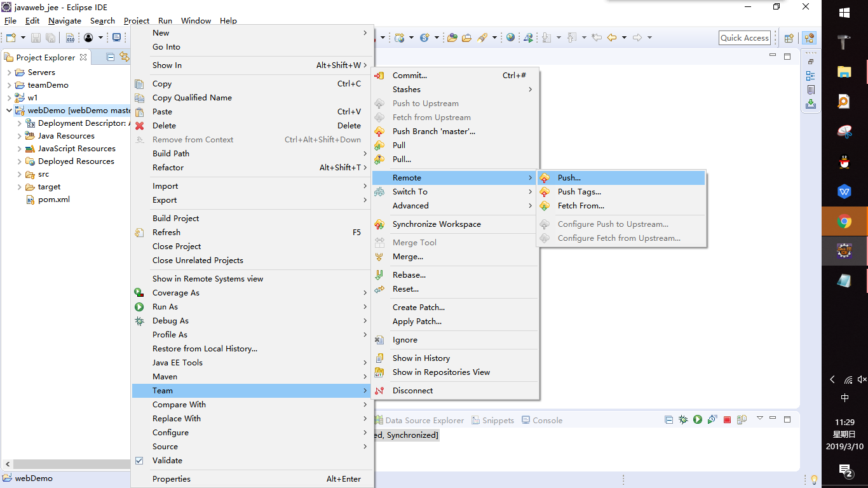Choose Commit... in Team submenu

point(455,76)
